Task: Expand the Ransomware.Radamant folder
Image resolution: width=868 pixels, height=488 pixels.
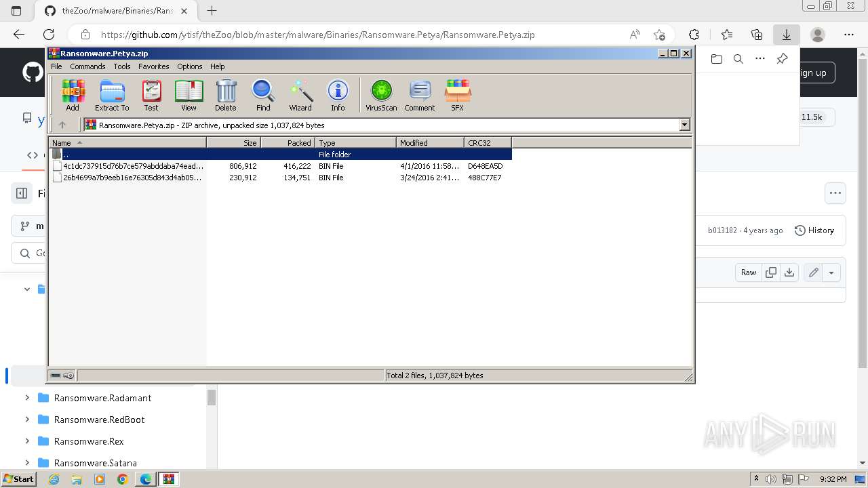Action: [x=27, y=398]
